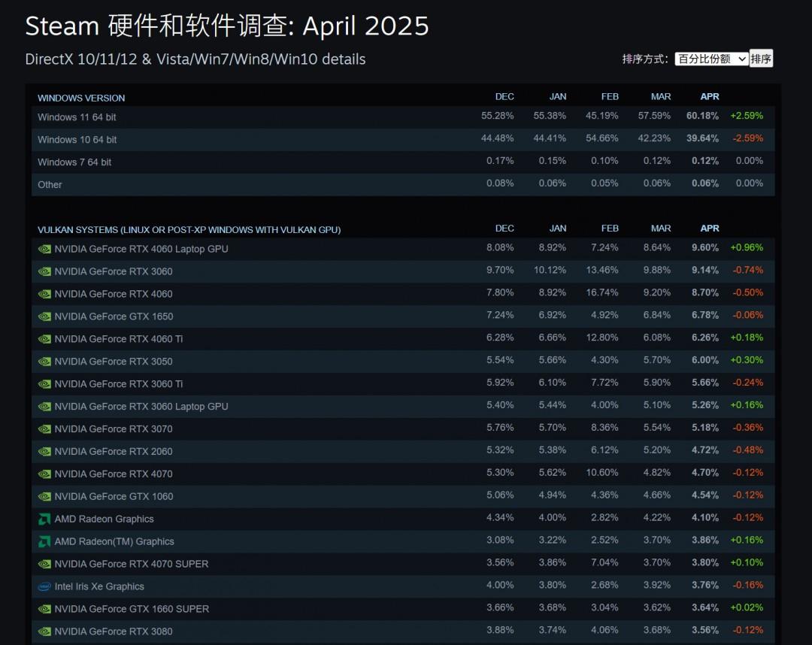Click the AMD icon next to AMD Radeon(TM) Graphics
812x645 pixels.
point(44,541)
